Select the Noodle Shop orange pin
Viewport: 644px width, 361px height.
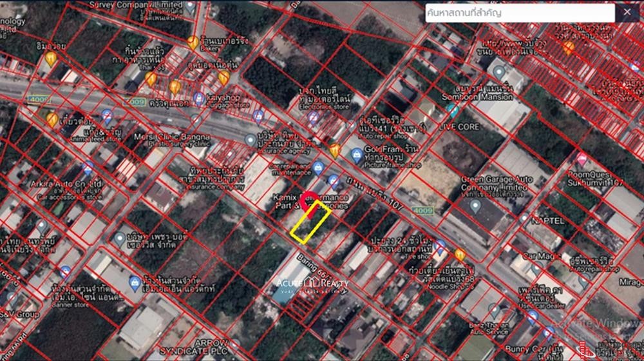pyautogui.click(x=460, y=255)
